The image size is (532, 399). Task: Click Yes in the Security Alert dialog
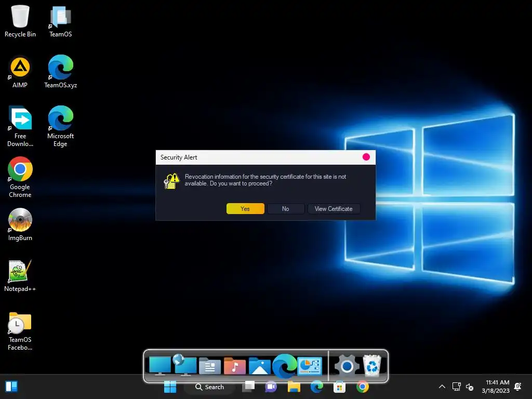[x=245, y=209]
